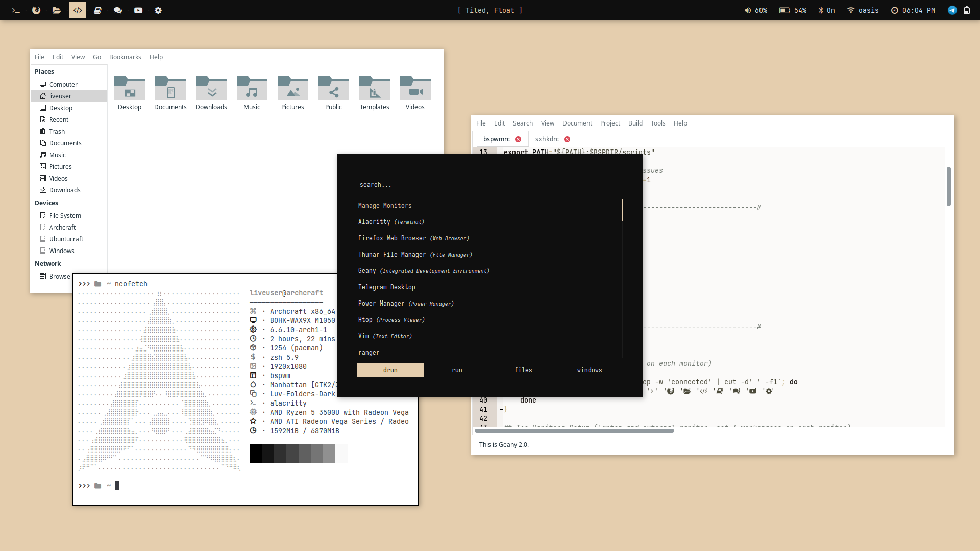This screenshot has height=551, width=980.
Task: Open the terminal workspace icon in top bar
Action: tap(16, 10)
